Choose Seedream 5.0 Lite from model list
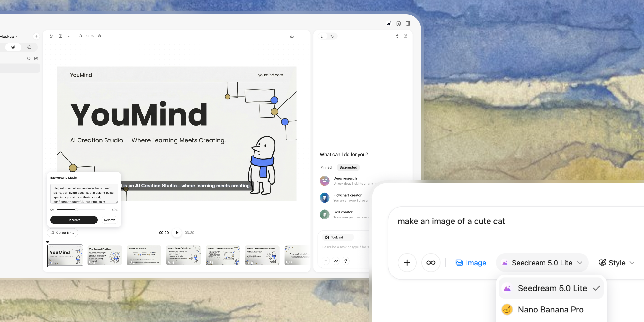This screenshot has height=322, width=644. [551, 288]
